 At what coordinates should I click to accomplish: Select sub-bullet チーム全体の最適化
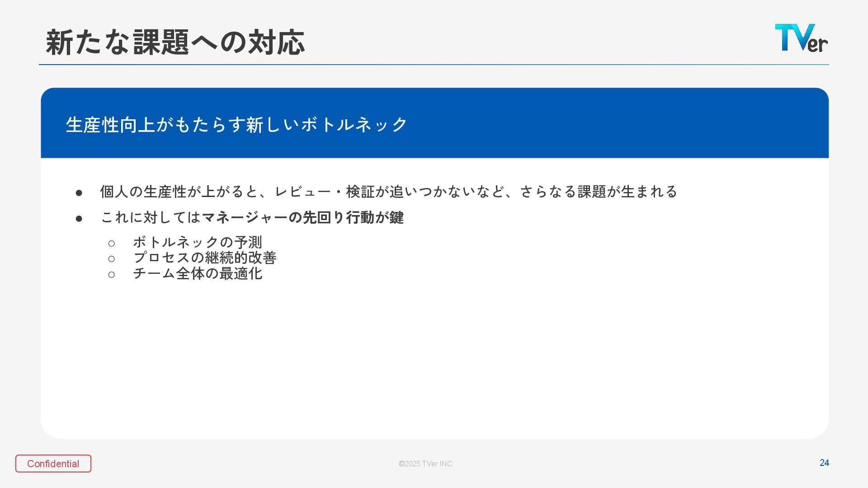(x=198, y=273)
